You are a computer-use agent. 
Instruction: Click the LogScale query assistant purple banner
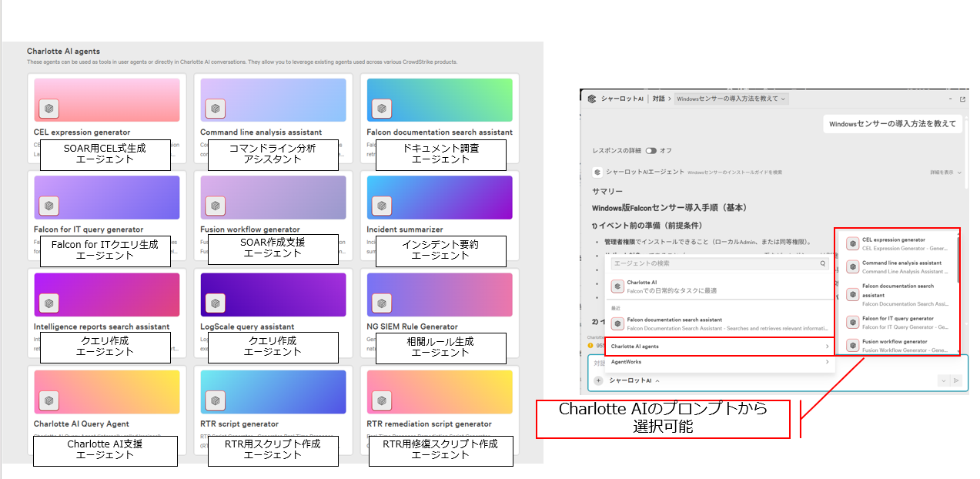click(273, 295)
